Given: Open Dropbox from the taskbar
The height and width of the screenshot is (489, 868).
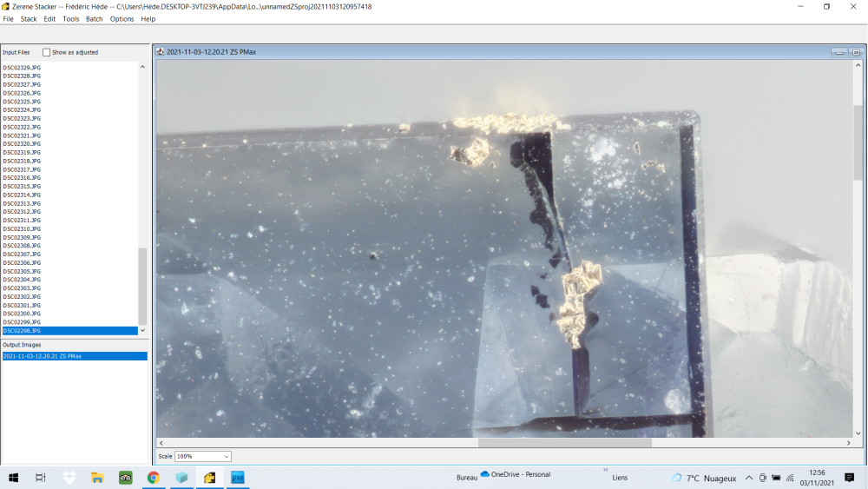Looking at the screenshot, I should pos(69,478).
